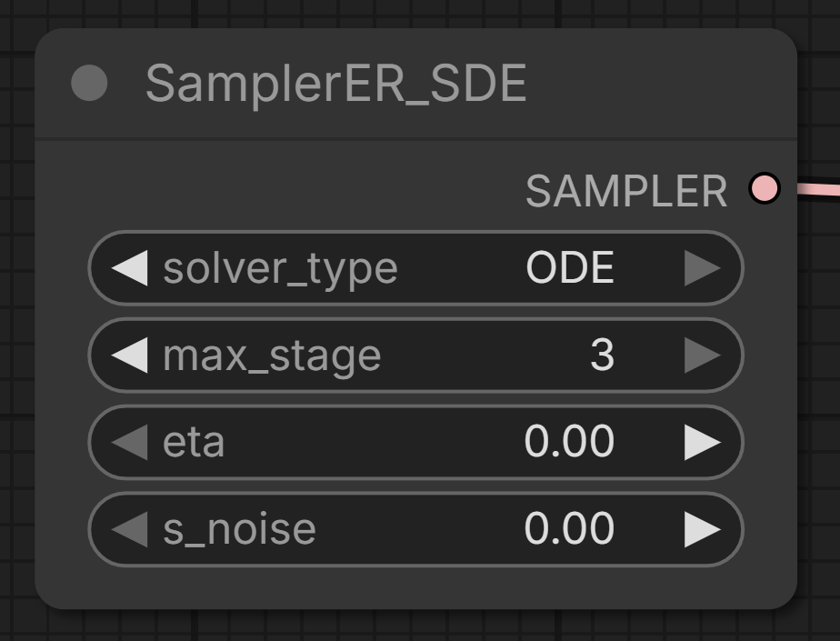Click the ODE value text in solver_type
The image size is (840, 641).
(570, 267)
